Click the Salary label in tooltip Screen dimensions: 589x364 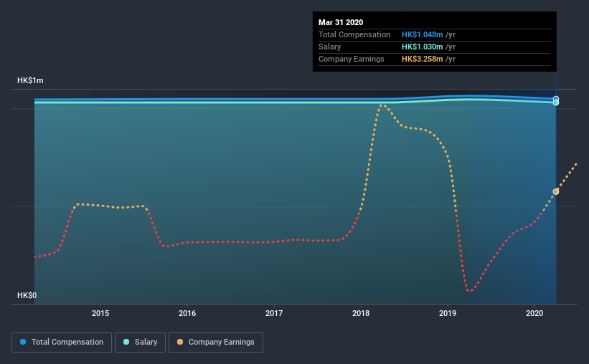[329, 47]
